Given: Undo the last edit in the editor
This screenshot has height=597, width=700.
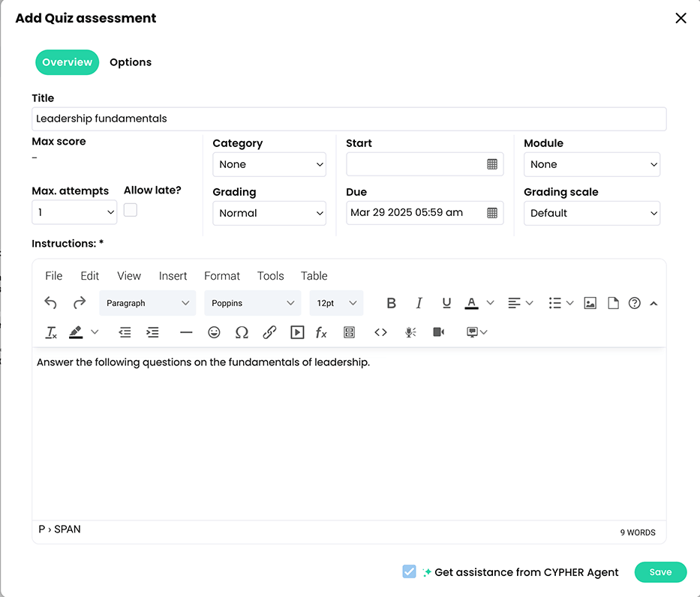Looking at the screenshot, I should (50, 302).
